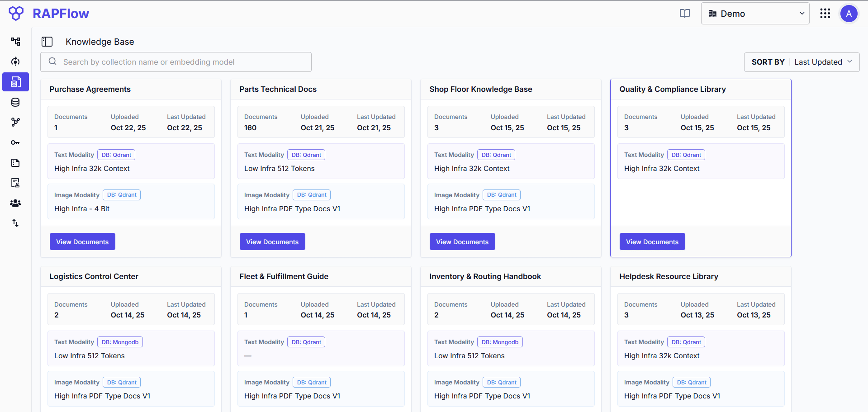Click the RAPFlow logo
The height and width of the screenshot is (412, 868).
pyautogui.click(x=49, y=14)
